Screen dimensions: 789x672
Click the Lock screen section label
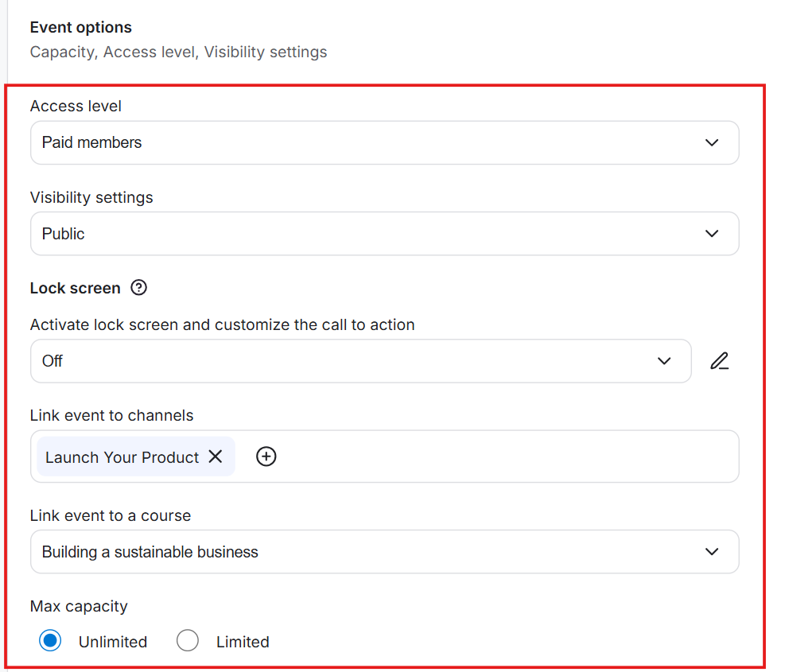click(76, 288)
